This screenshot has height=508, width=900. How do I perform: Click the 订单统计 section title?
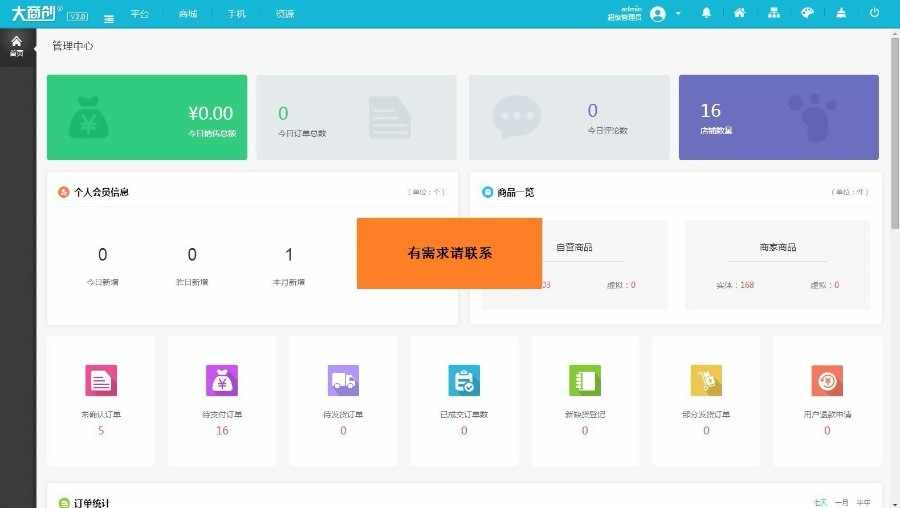click(x=91, y=503)
